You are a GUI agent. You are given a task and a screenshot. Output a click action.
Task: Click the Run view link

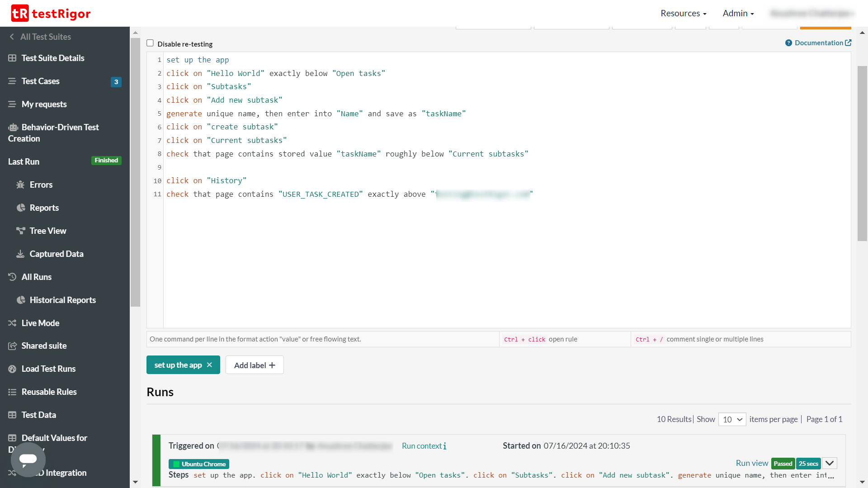tap(752, 463)
